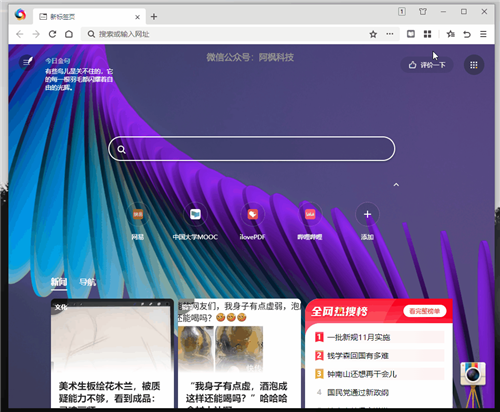Click the undo closed tab icon
The height and width of the screenshot is (412, 500).
[x=467, y=34]
